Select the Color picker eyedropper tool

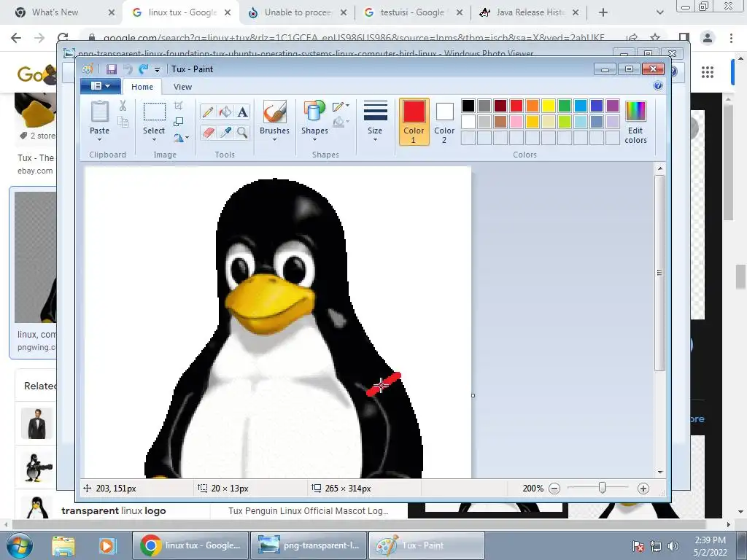[x=225, y=132]
